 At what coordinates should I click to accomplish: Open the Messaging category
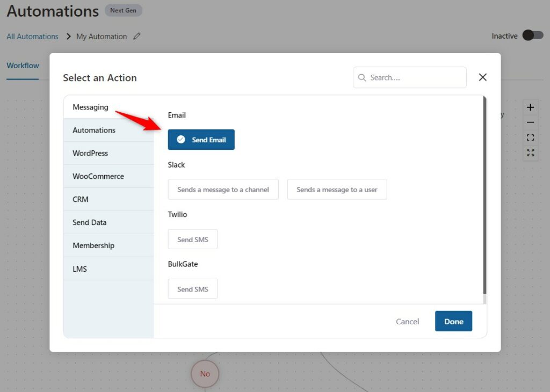pyautogui.click(x=108, y=107)
